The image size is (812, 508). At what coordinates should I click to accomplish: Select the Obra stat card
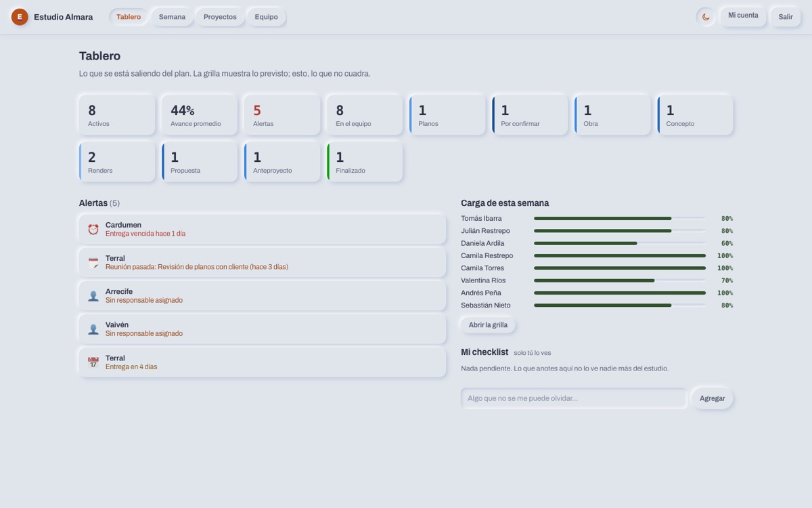click(x=612, y=115)
